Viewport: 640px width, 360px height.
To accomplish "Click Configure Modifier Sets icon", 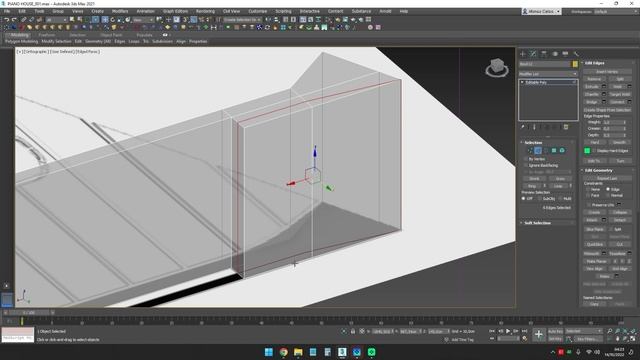I will 566,127.
